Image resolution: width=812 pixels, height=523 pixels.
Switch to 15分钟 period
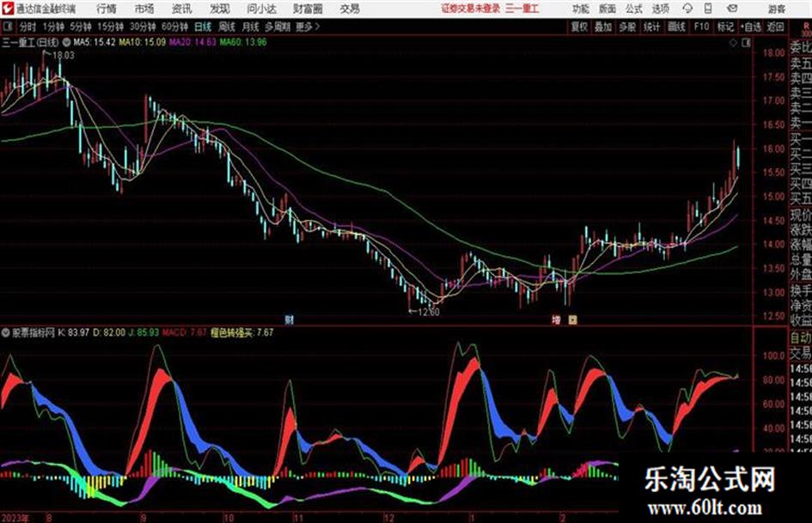click(110, 27)
